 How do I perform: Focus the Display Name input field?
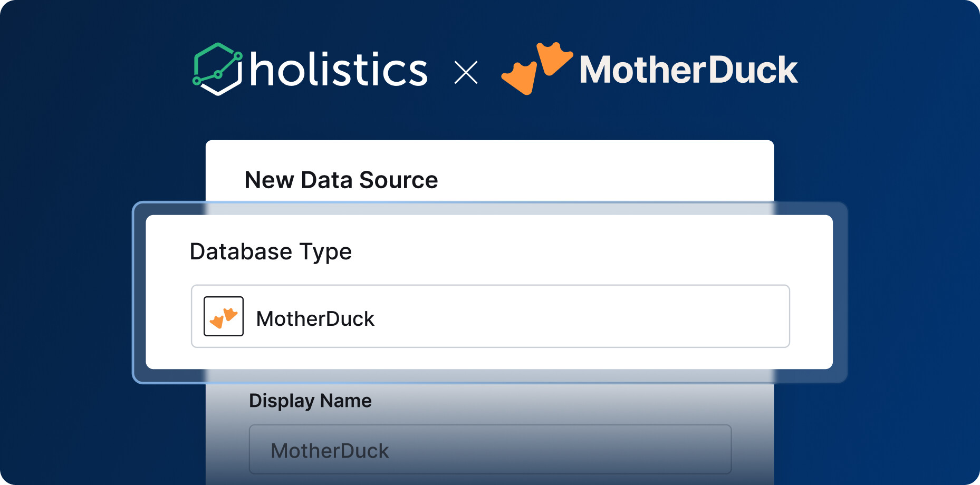[x=490, y=449]
